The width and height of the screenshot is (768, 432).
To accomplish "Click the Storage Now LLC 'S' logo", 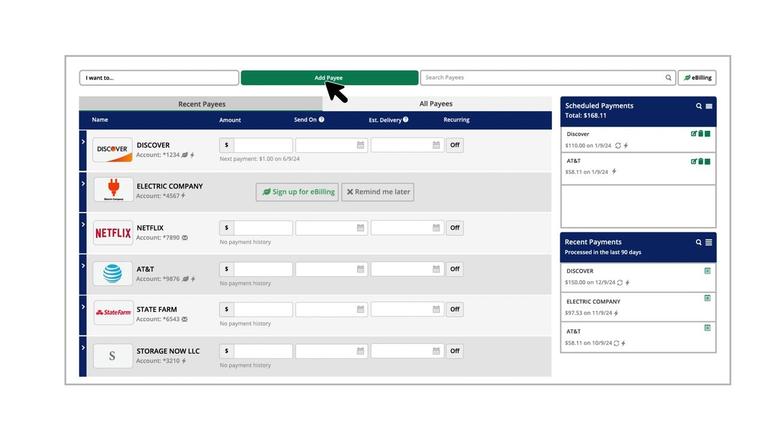I will coord(113,356).
